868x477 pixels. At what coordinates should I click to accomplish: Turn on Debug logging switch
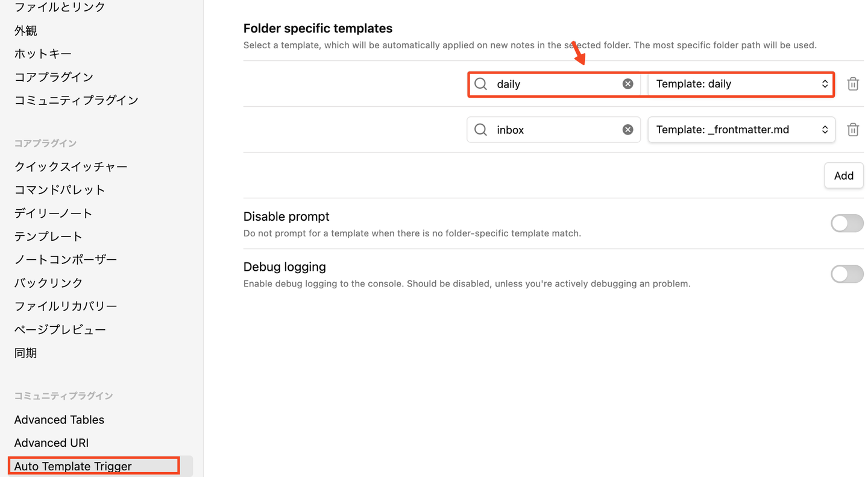tap(846, 274)
